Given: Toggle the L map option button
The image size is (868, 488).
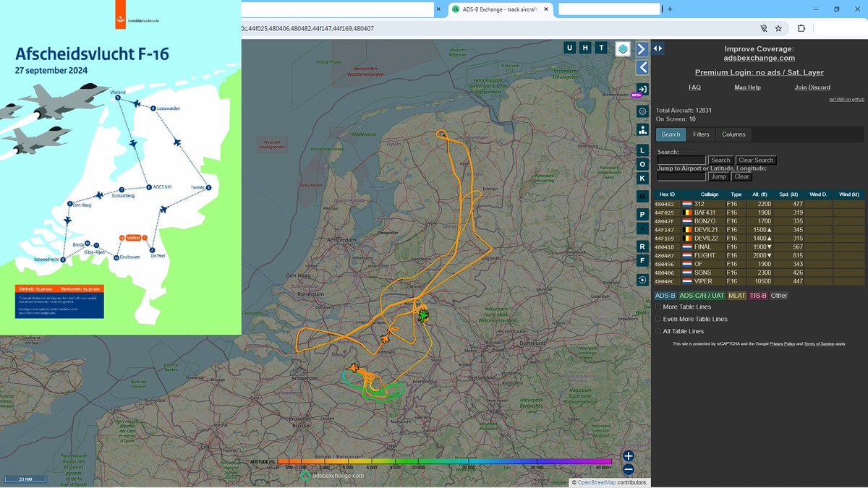Looking at the screenshot, I should click(642, 150).
